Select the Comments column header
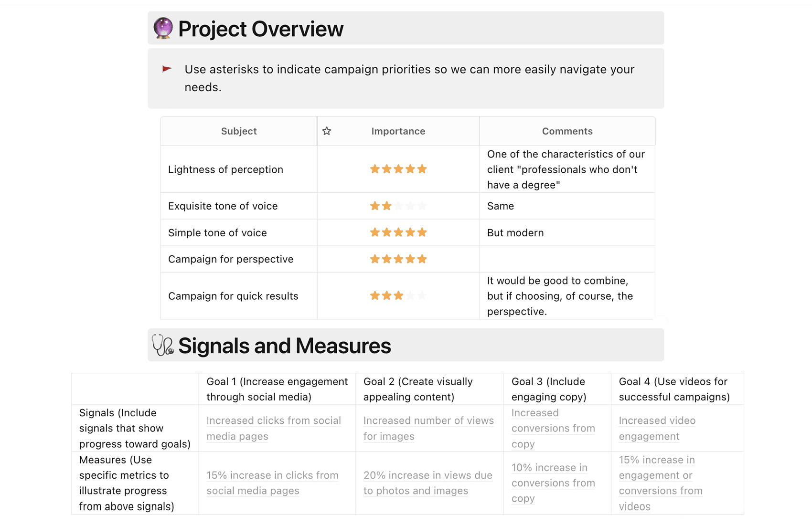Screen dimensions: 812x525 coord(567,131)
